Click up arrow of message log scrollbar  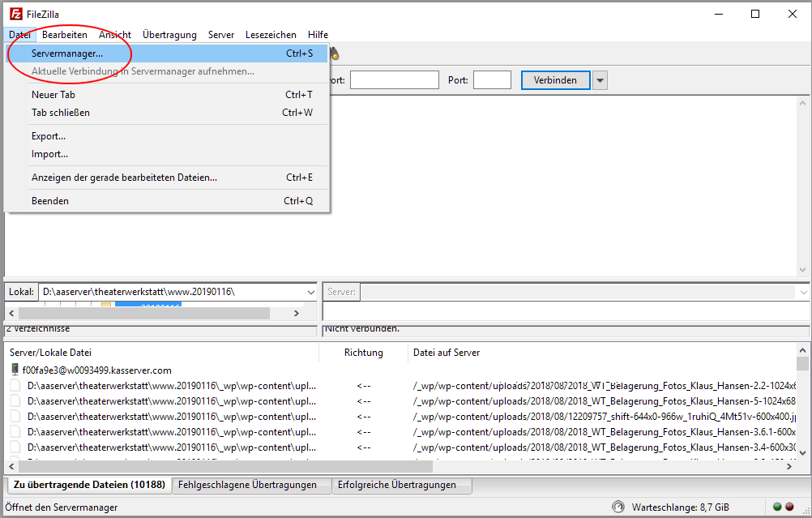point(802,103)
